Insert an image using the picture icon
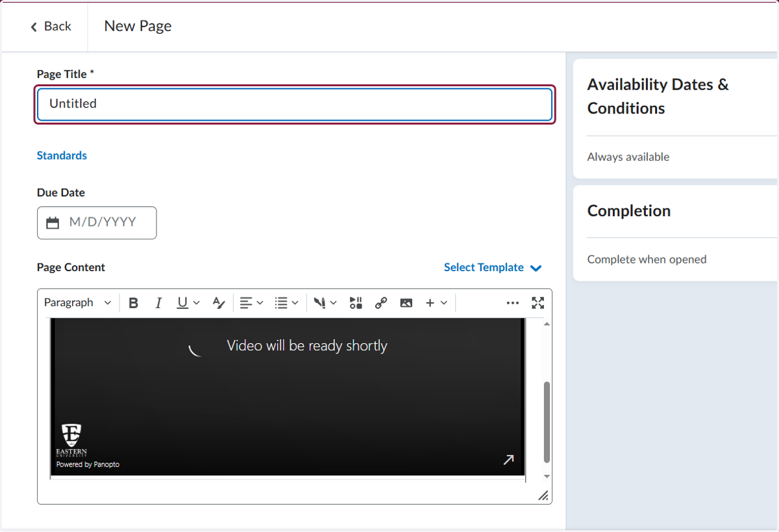 pyautogui.click(x=406, y=303)
